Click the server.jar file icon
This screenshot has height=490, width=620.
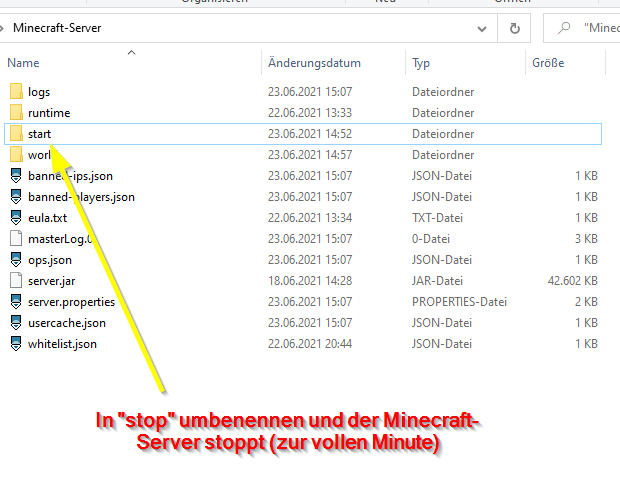coord(16,280)
